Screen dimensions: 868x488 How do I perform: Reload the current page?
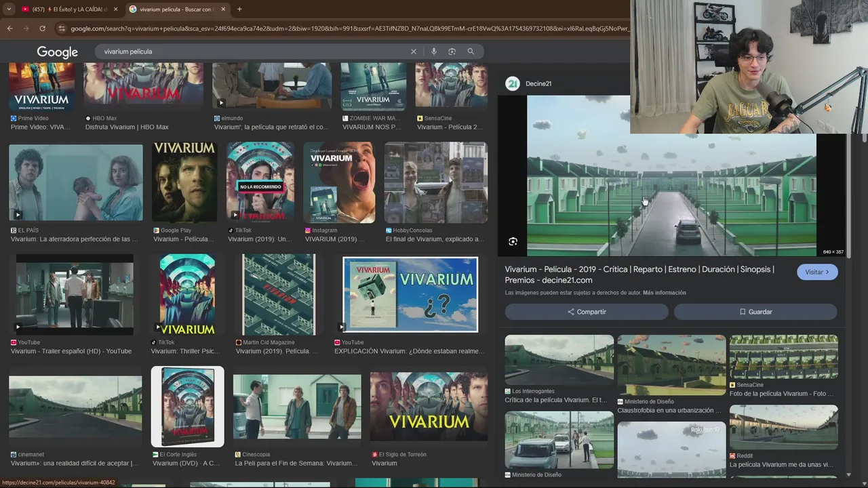click(42, 28)
